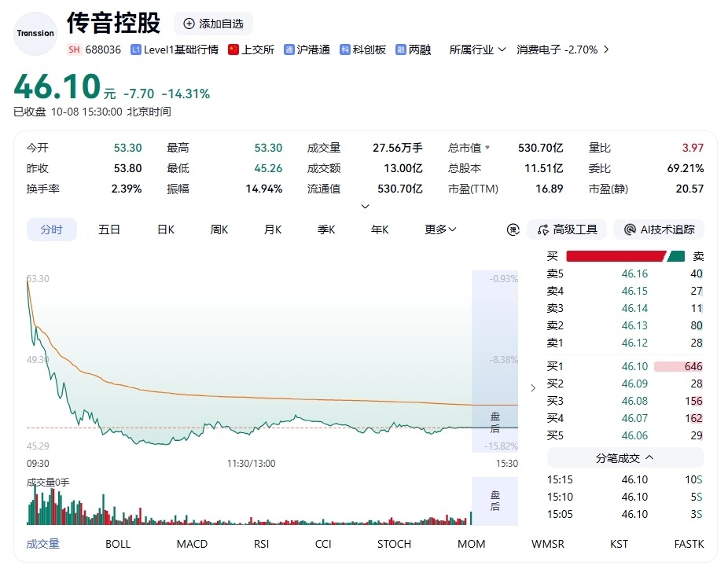Image resolution: width=728 pixels, height=569 pixels.
Task: Click the 15:10 trade record
Action: coord(625,497)
